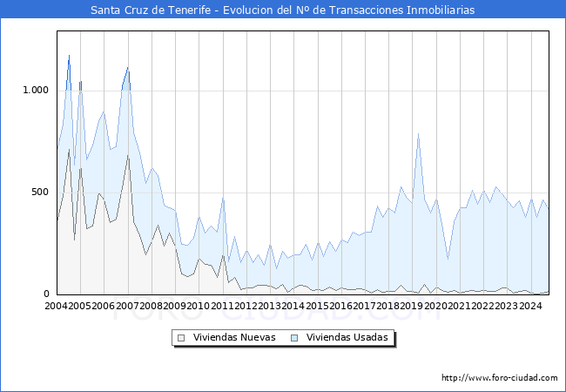Click the 2024 x-axis label

(x=530, y=306)
